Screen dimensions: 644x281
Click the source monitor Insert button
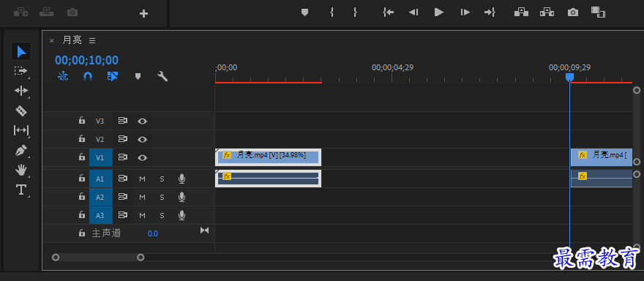pyautogui.click(x=21, y=12)
